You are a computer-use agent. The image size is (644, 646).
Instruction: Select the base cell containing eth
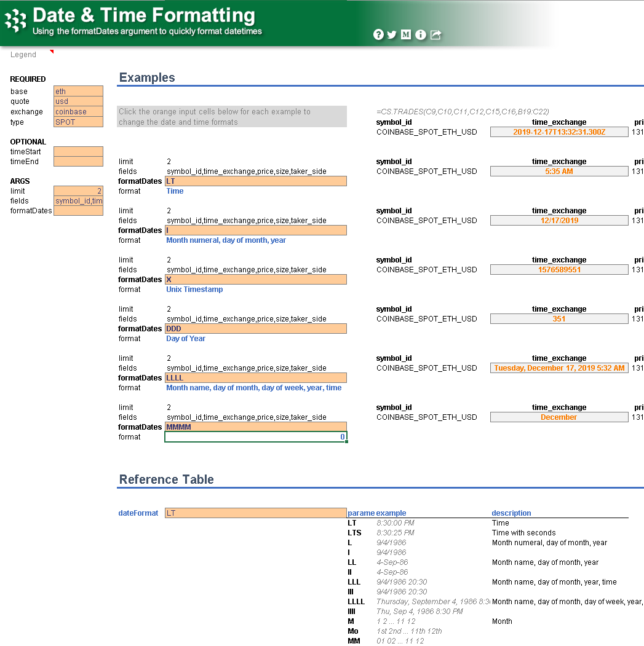pos(78,91)
